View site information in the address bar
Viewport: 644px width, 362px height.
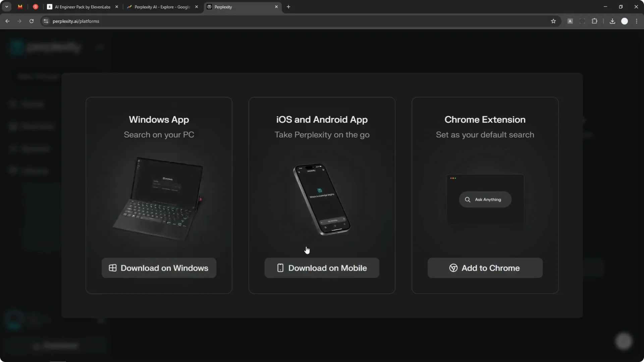pyautogui.click(x=46, y=21)
